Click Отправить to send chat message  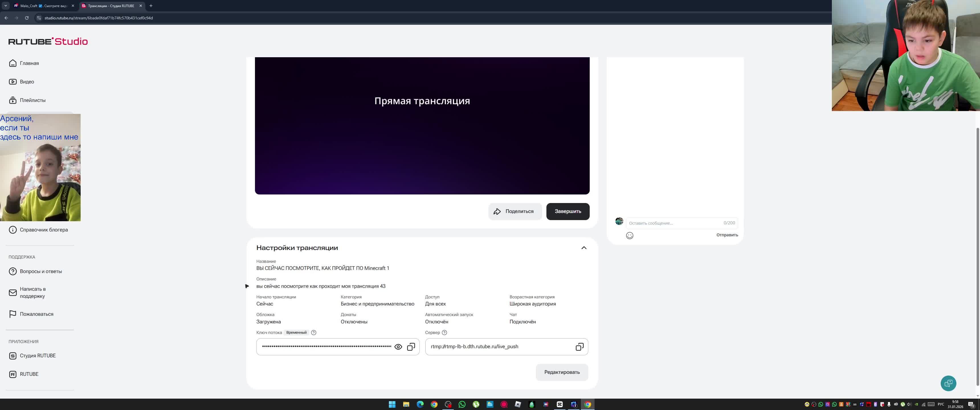(x=727, y=235)
